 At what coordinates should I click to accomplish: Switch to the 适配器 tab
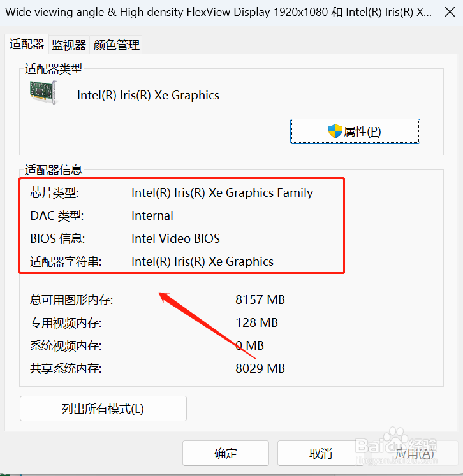click(x=27, y=45)
